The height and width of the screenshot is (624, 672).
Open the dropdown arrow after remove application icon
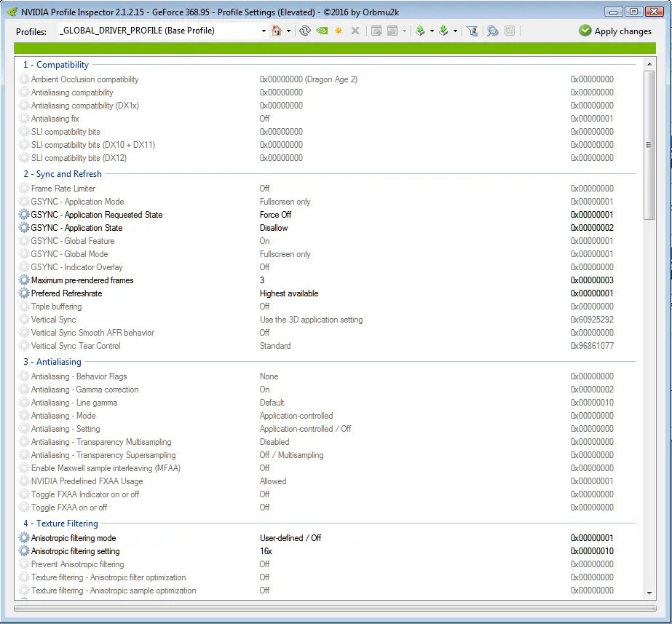404,31
